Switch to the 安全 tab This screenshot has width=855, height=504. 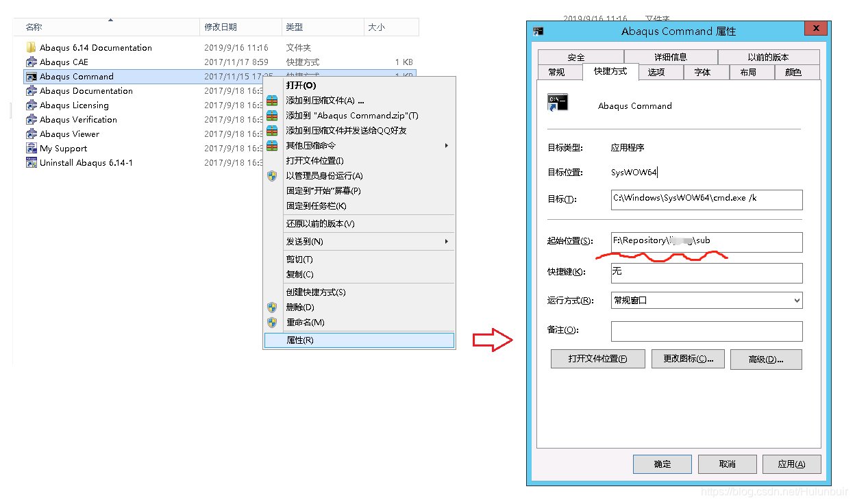tap(581, 57)
